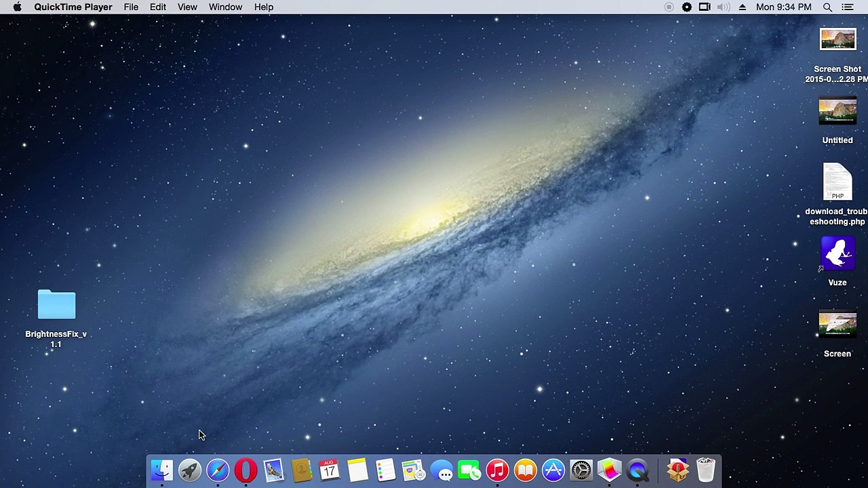The width and height of the screenshot is (868, 488).
Task: Launch FaceTime green icon in dock
Action: 469,470
